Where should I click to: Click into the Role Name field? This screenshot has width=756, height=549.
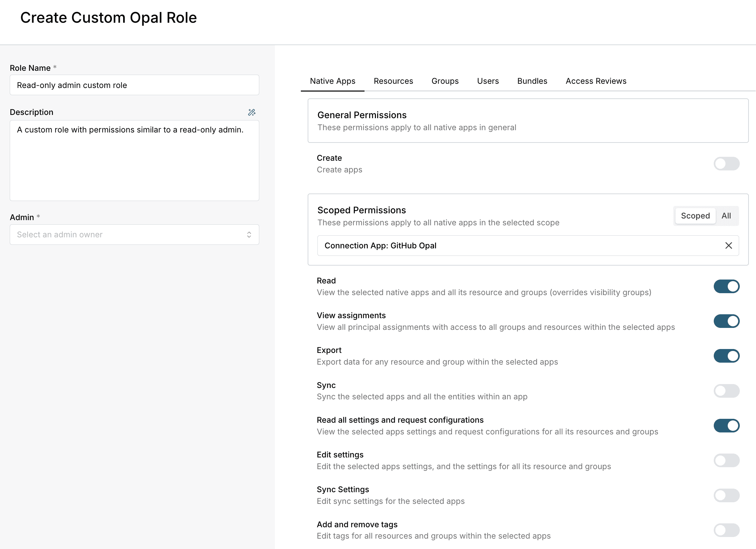point(134,85)
